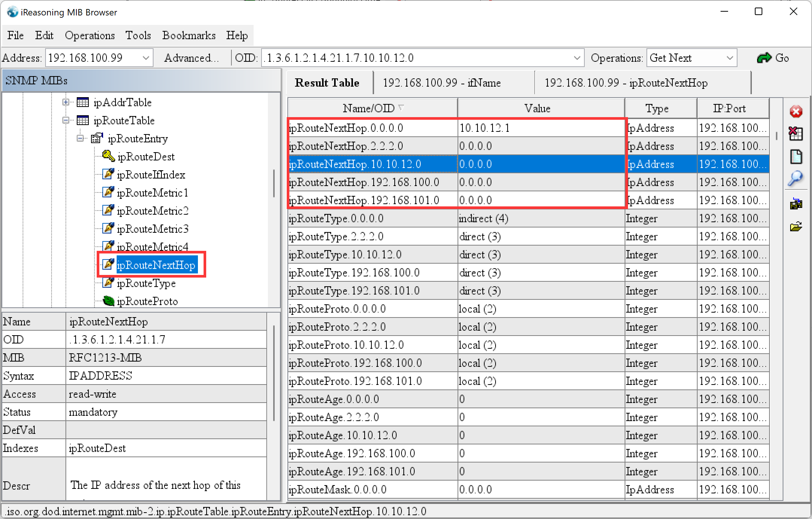Expand the ipAddrTable tree node
812x519 pixels.
pos(66,102)
